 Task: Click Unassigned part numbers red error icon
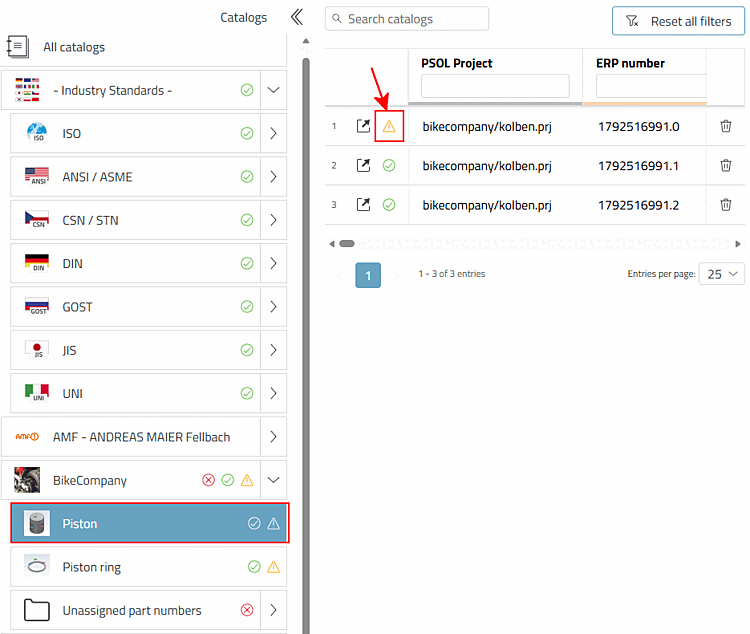247,610
